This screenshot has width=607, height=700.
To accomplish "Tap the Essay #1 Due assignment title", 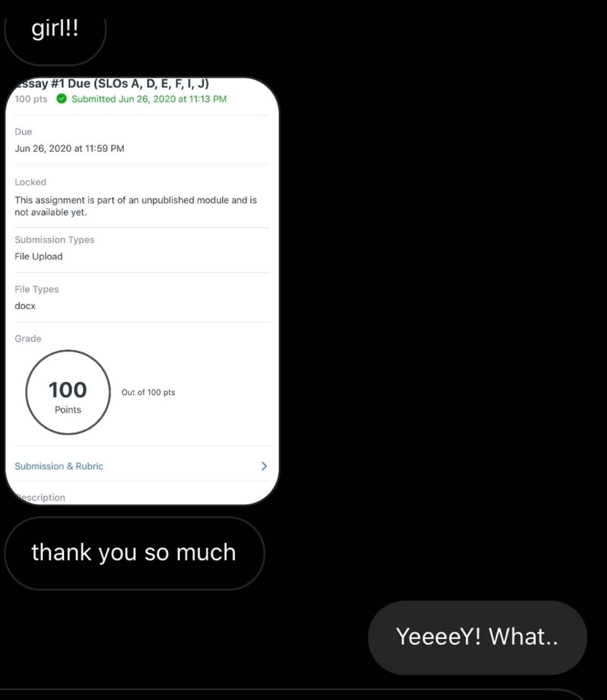I will 112,83.
